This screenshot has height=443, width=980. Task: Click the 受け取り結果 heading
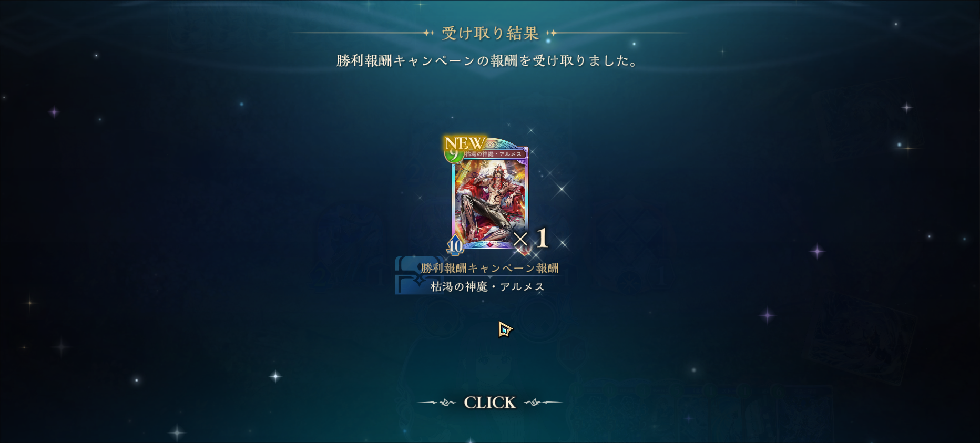point(490,33)
